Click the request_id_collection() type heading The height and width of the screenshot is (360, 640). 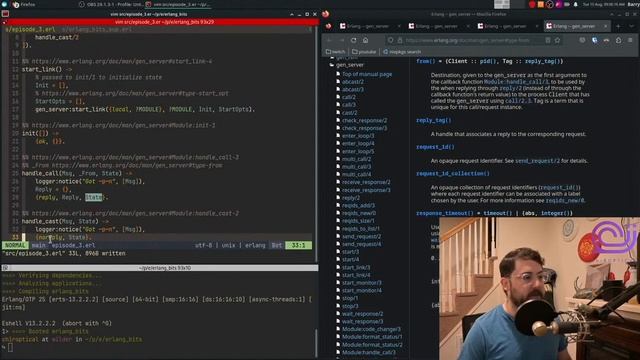[453, 173]
